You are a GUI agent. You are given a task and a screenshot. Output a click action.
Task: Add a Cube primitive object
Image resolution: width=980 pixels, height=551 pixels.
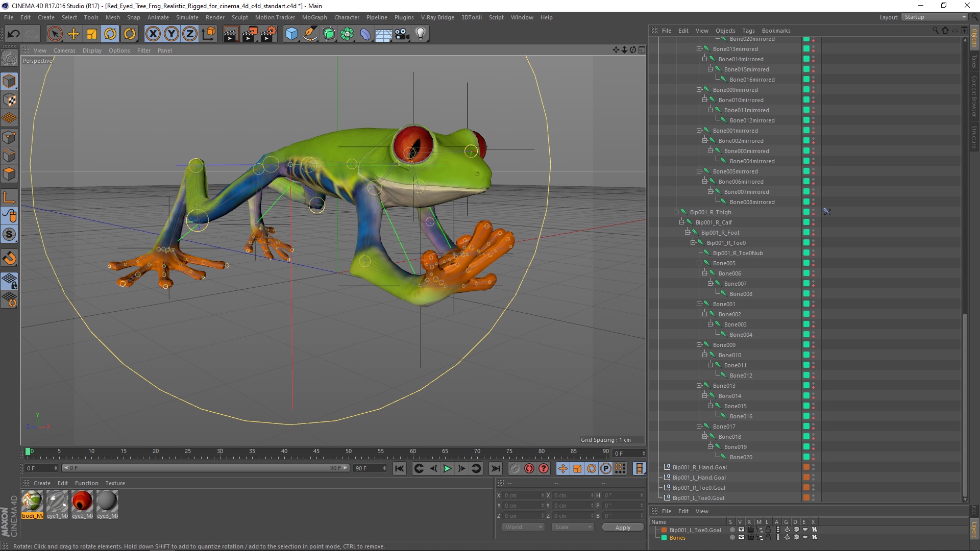click(291, 34)
